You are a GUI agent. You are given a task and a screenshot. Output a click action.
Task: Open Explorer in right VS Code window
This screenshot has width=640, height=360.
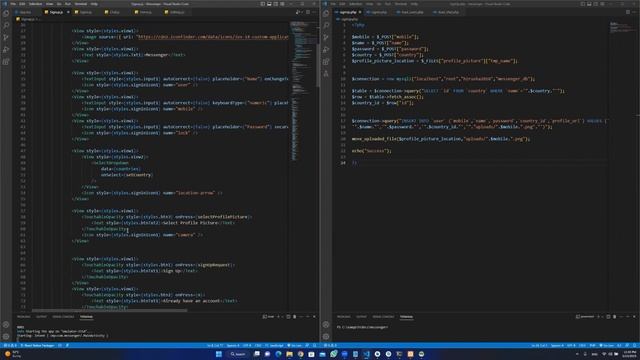(x=326, y=13)
